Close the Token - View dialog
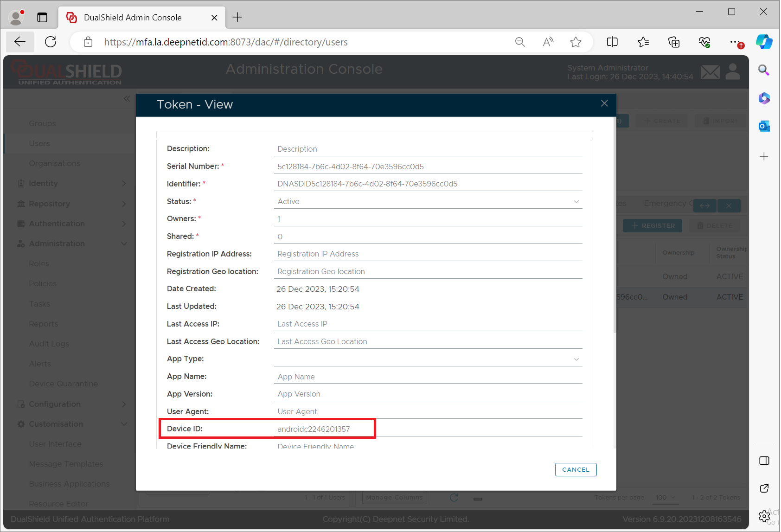 [x=604, y=103]
